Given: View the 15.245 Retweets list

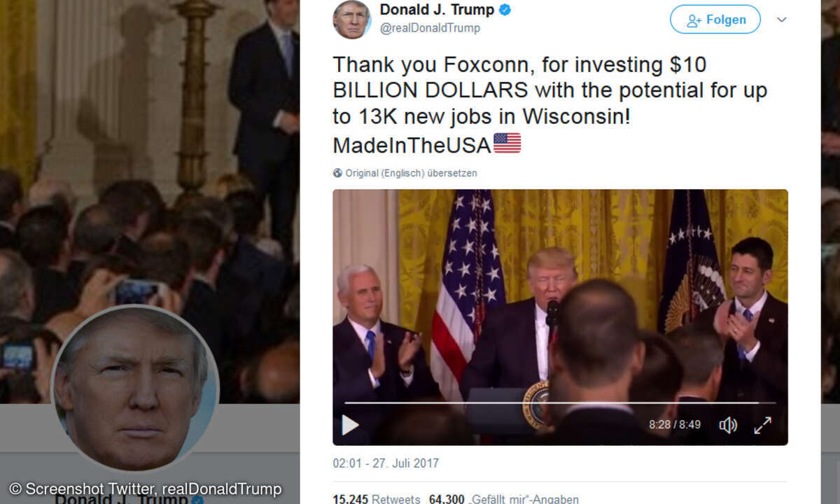Looking at the screenshot, I should click(377, 499).
